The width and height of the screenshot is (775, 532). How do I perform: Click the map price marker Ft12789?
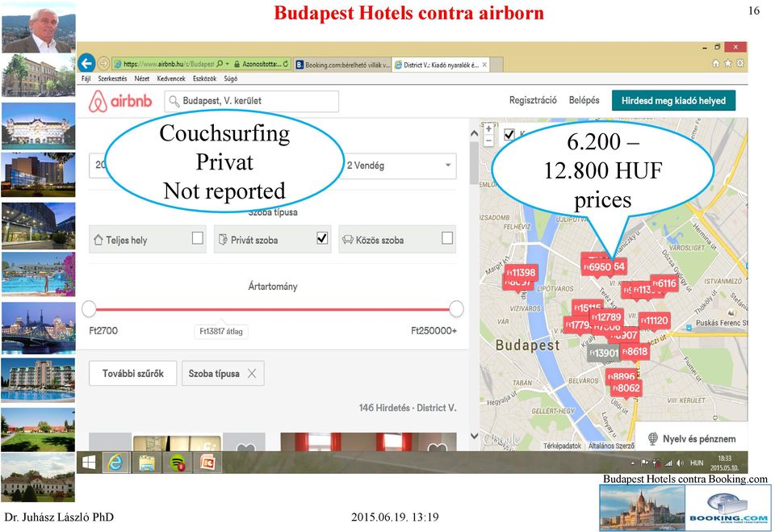point(606,317)
